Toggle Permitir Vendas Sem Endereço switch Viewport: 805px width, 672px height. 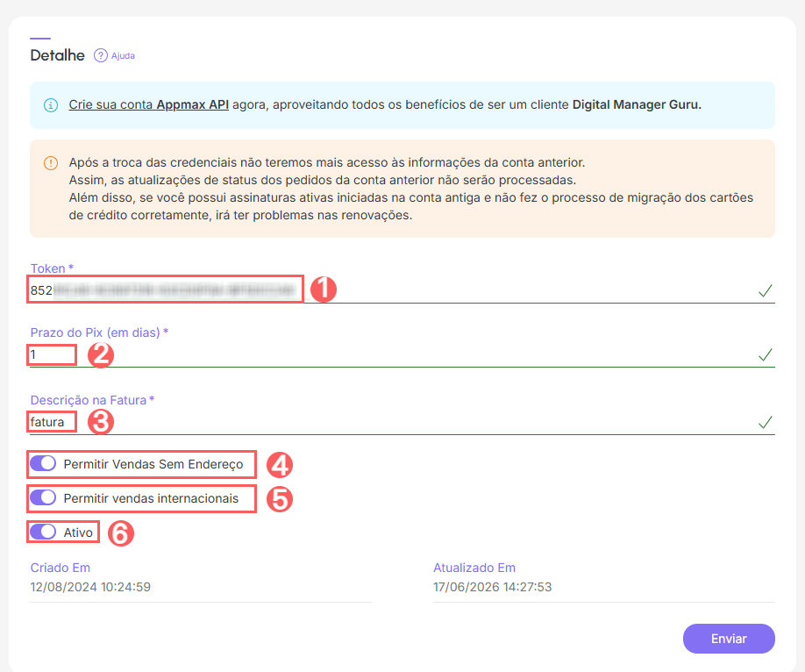pyautogui.click(x=43, y=463)
